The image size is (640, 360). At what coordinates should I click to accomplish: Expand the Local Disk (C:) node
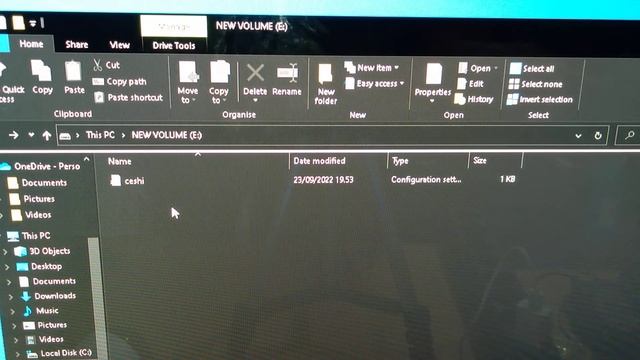click(18, 353)
